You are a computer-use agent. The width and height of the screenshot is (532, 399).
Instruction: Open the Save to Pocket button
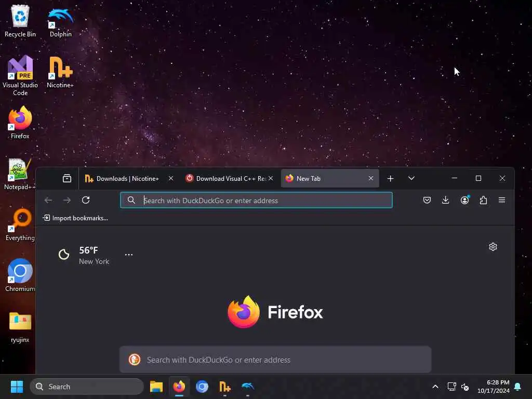pyautogui.click(x=427, y=200)
